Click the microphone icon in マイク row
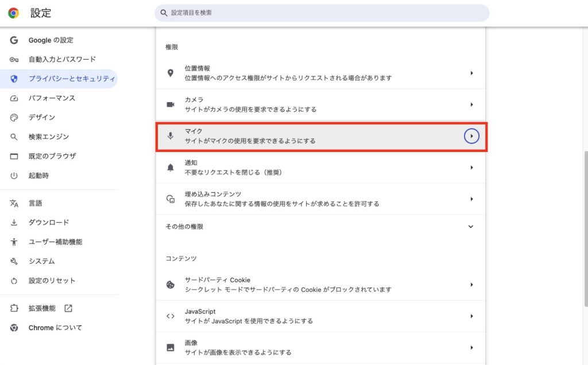588x365 pixels. click(x=170, y=136)
